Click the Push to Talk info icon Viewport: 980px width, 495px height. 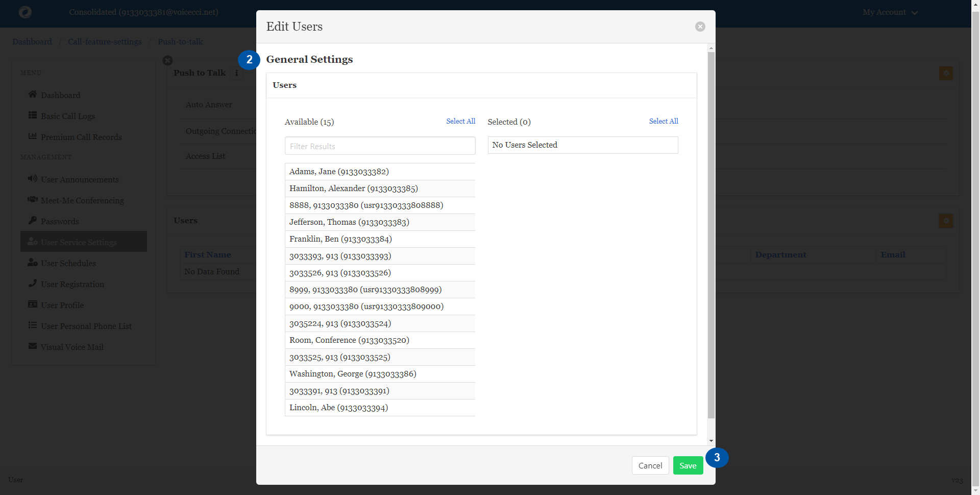(x=236, y=73)
